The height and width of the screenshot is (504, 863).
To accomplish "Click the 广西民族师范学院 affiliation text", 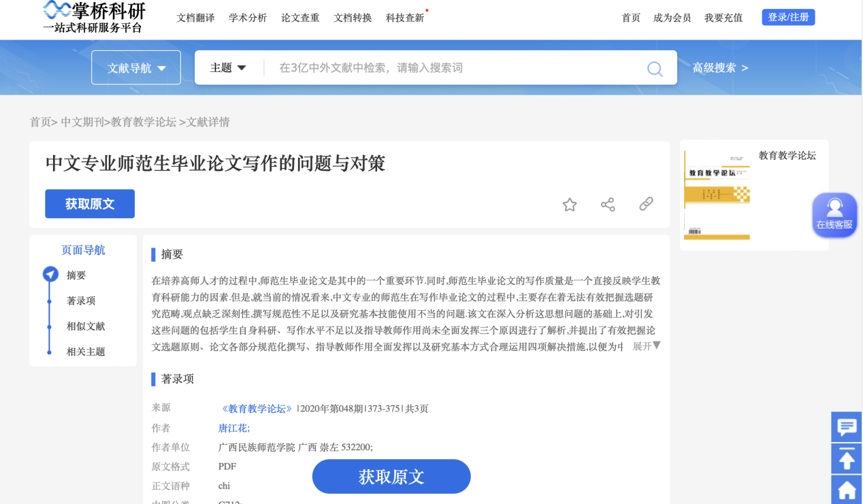I will click(x=257, y=448).
